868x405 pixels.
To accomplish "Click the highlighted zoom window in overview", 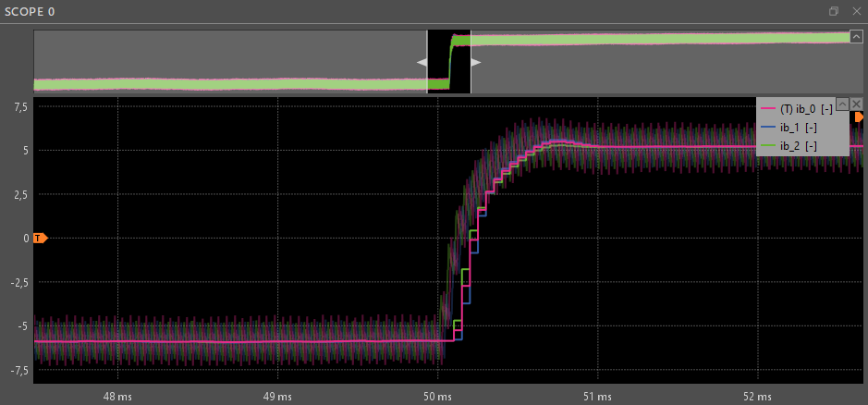I will pos(448,61).
